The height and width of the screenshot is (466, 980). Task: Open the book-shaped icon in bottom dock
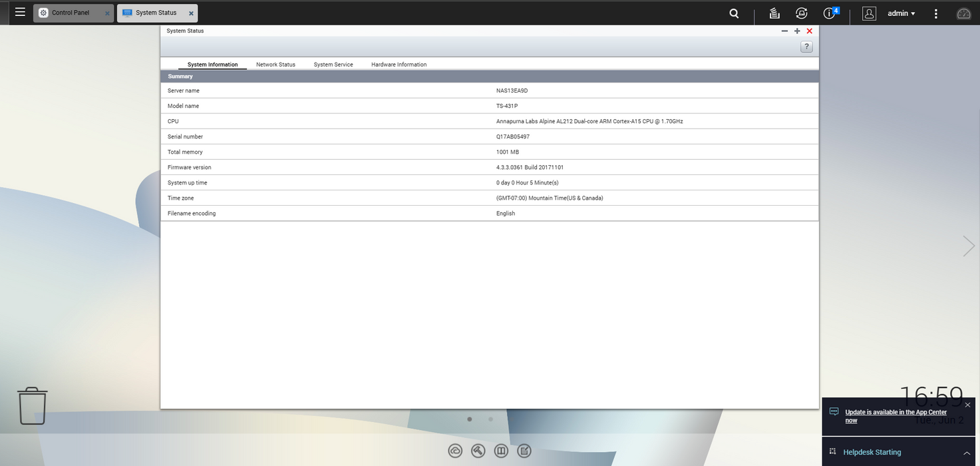pyautogui.click(x=502, y=451)
